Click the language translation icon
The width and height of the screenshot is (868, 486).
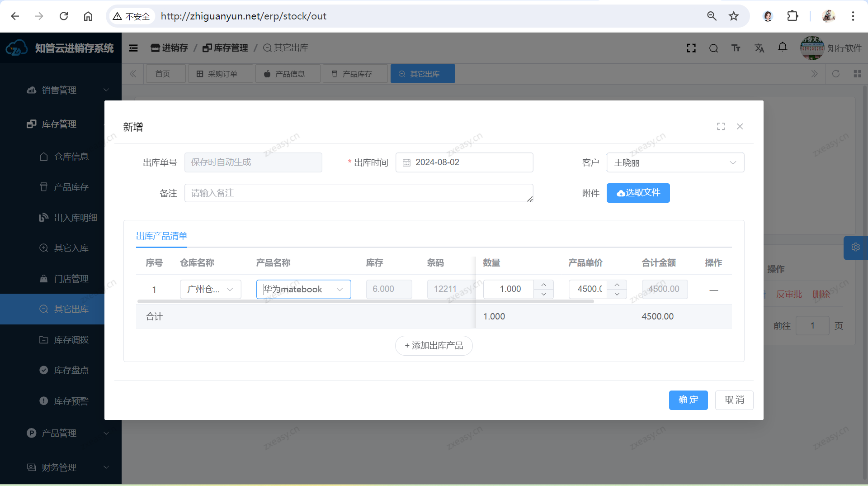(x=759, y=48)
